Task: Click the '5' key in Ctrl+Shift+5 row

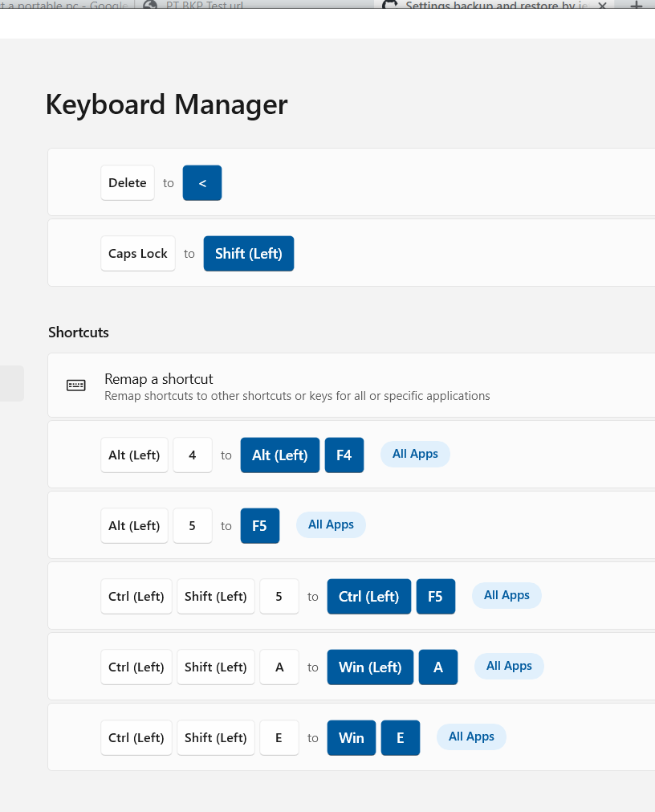Action: coord(279,597)
